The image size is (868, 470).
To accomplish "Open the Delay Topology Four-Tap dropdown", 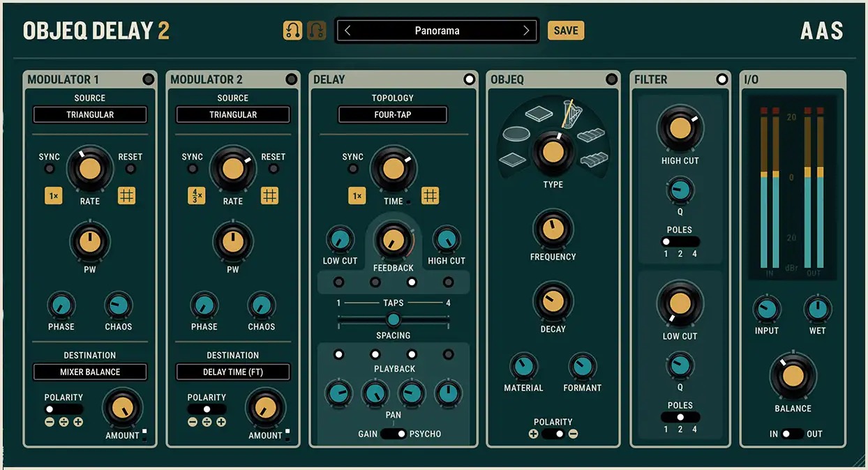I will coord(393,114).
